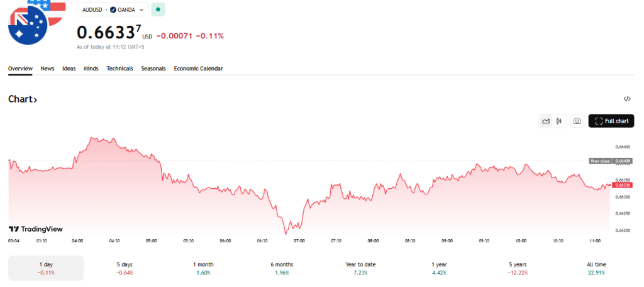Open the Seasonals tab
This screenshot has height=287, width=644.
(x=153, y=69)
